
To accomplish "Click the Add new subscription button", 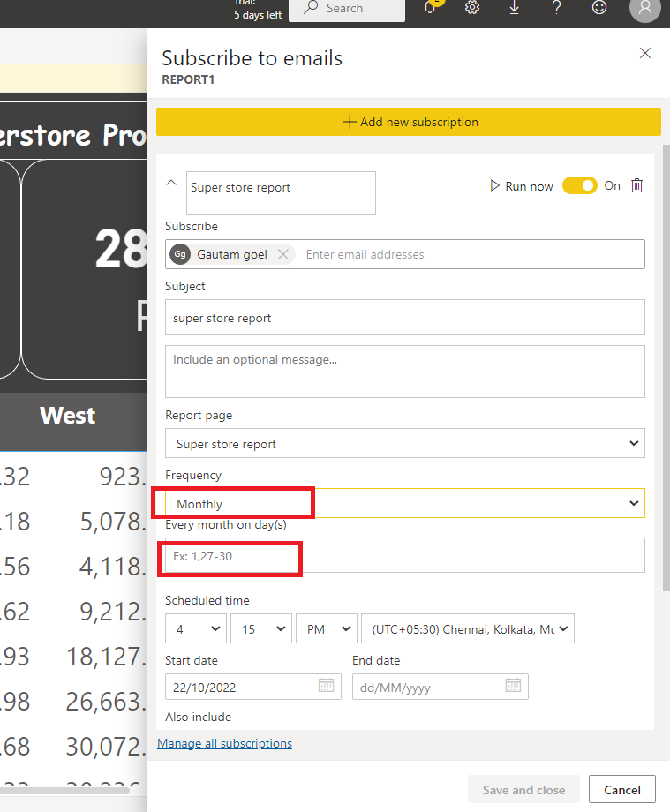I will click(x=409, y=122).
